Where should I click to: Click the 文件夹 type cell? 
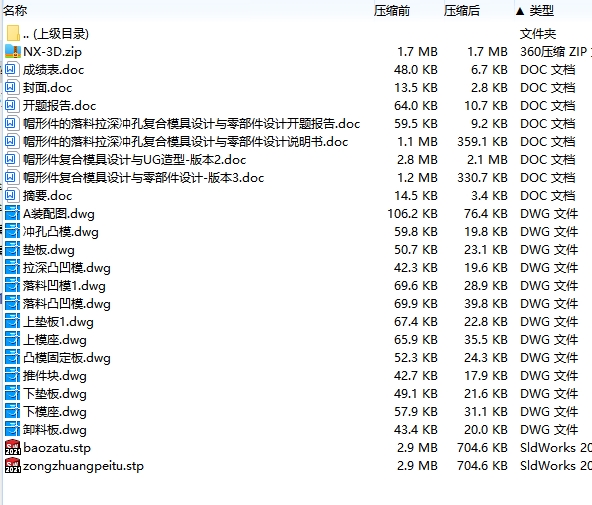click(x=538, y=34)
